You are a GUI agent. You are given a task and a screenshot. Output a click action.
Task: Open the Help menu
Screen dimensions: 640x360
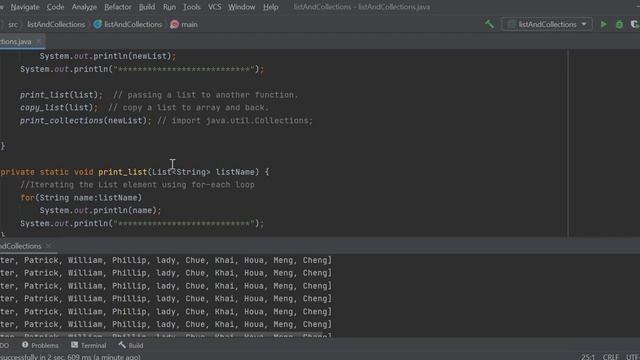pos(270,7)
